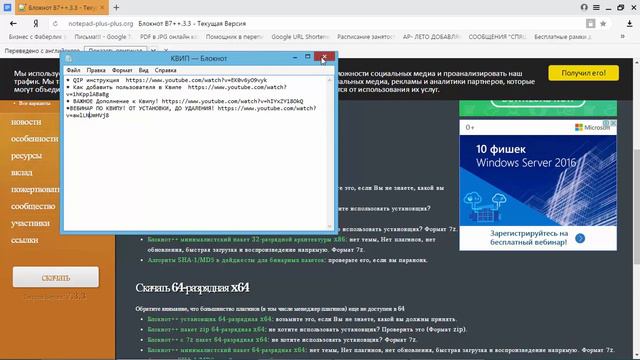
Task: Close the translation bar with its X
Action: coord(166,51)
